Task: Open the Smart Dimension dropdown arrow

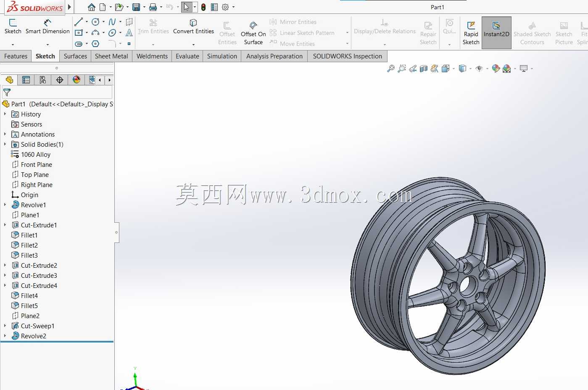Action: pos(47,44)
